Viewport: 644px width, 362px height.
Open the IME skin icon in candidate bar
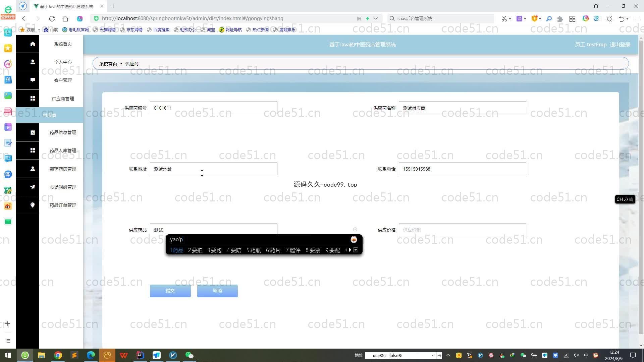pyautogui.click(x=354, y=239)
